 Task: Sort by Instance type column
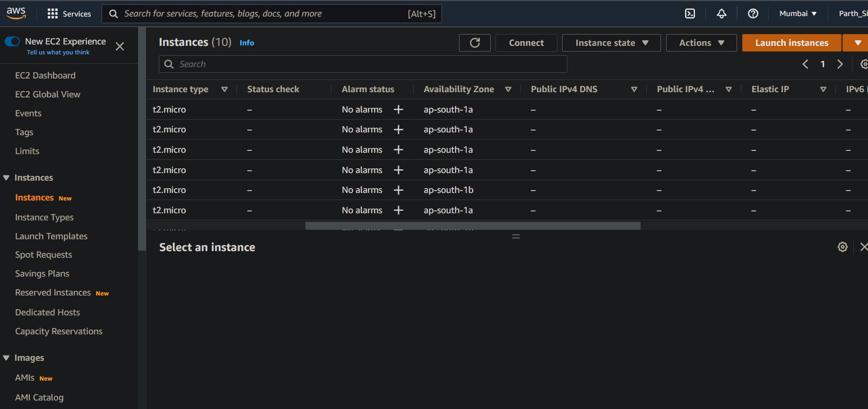(x=225, y=89)
